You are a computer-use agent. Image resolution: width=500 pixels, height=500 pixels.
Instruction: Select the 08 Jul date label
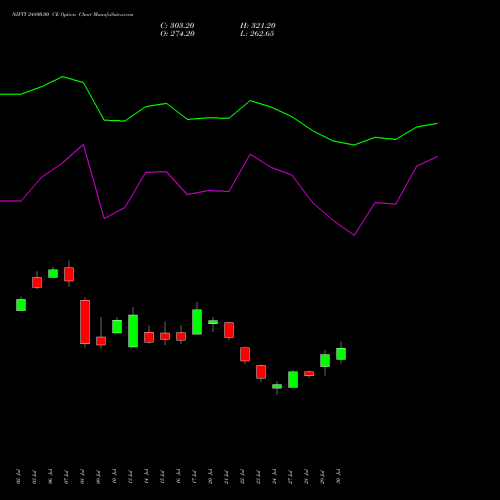[82, 477]
